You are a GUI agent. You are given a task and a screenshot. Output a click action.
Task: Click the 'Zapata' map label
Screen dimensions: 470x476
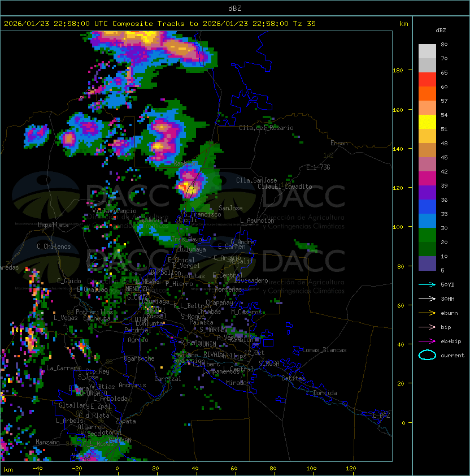pos(125,421)
